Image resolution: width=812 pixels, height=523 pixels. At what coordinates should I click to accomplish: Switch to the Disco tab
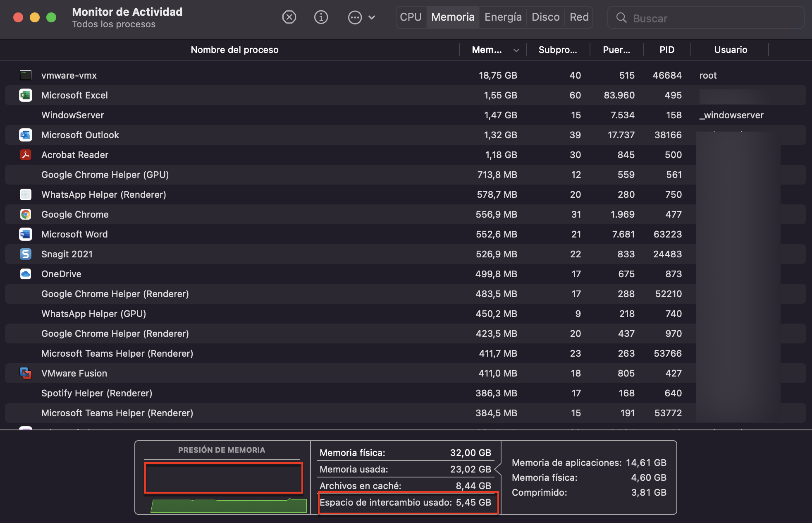click(x=545, y=17)
